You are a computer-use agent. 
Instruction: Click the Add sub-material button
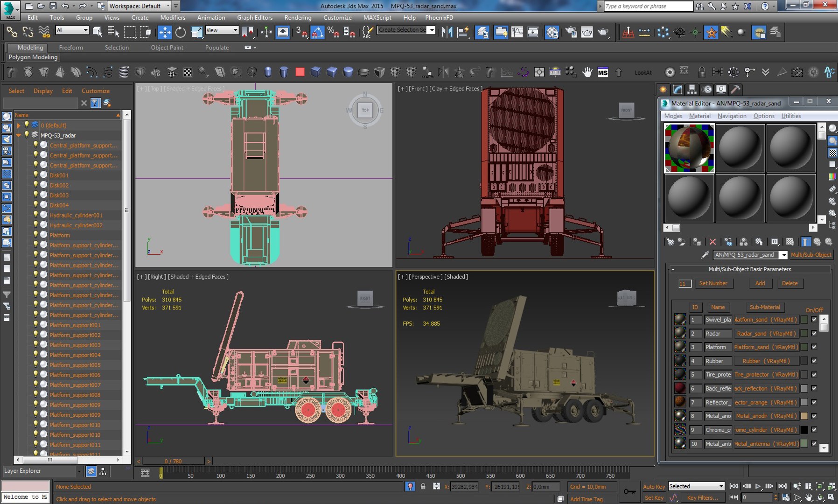760,283
